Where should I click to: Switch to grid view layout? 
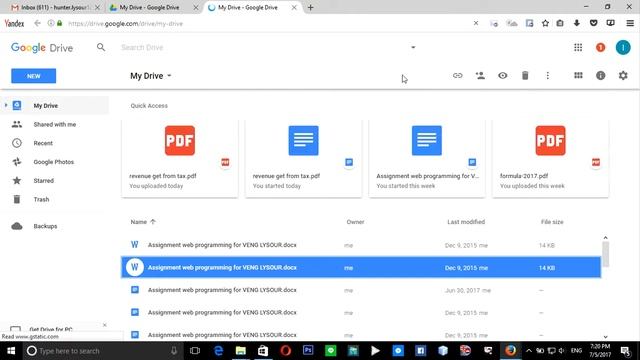point(578,76)
